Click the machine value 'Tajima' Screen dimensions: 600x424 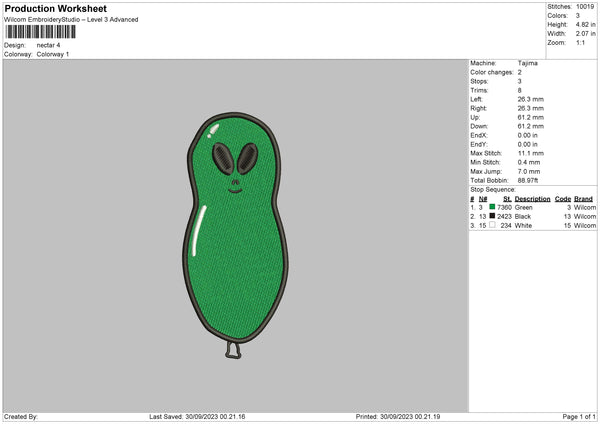[528, 63]
